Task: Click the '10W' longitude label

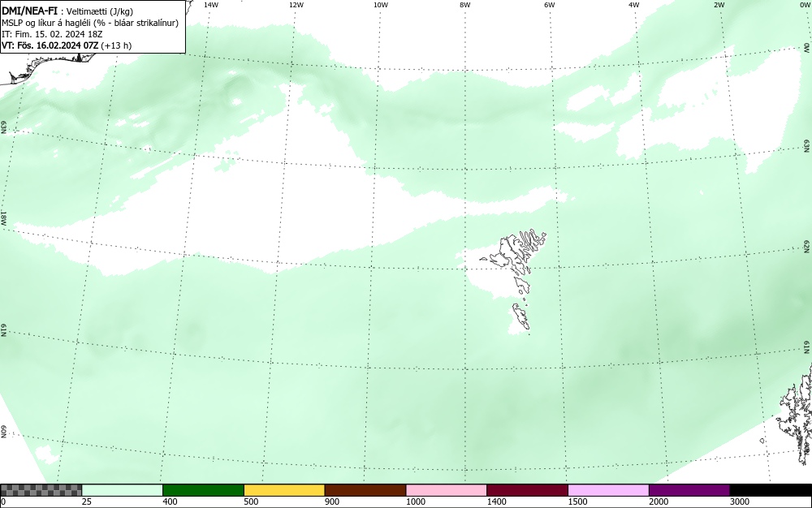Action: coord(381,5)
